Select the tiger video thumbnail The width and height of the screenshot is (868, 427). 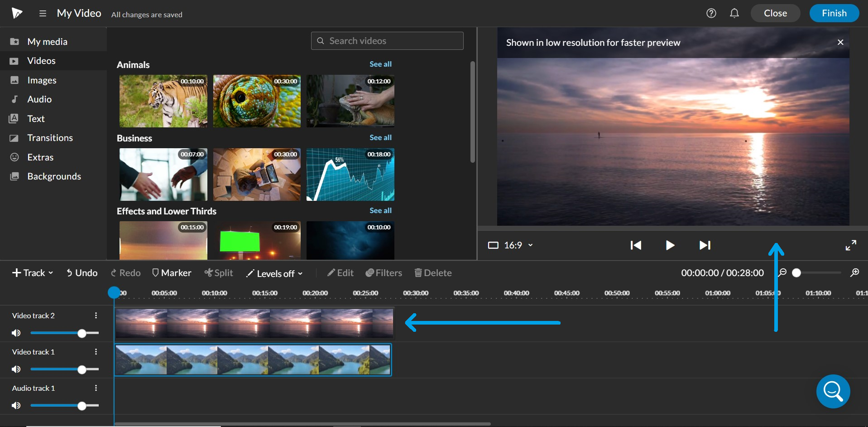[x=163, y=101]
